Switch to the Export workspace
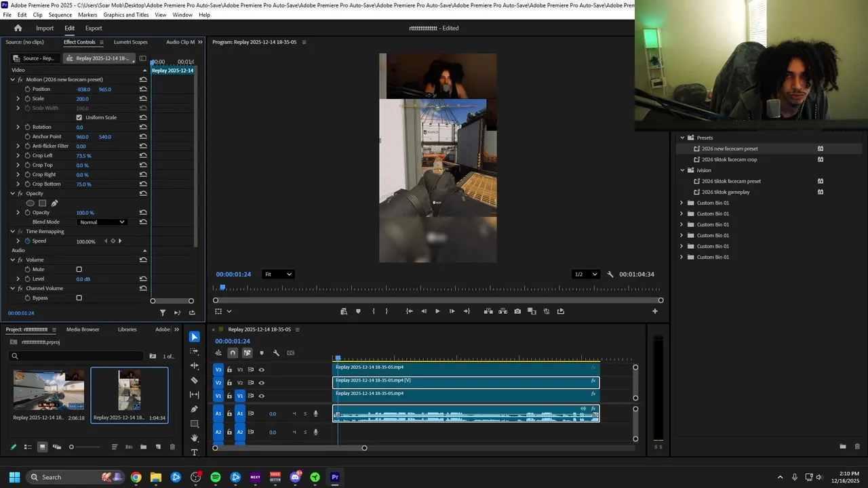 [x=94, y=28]
